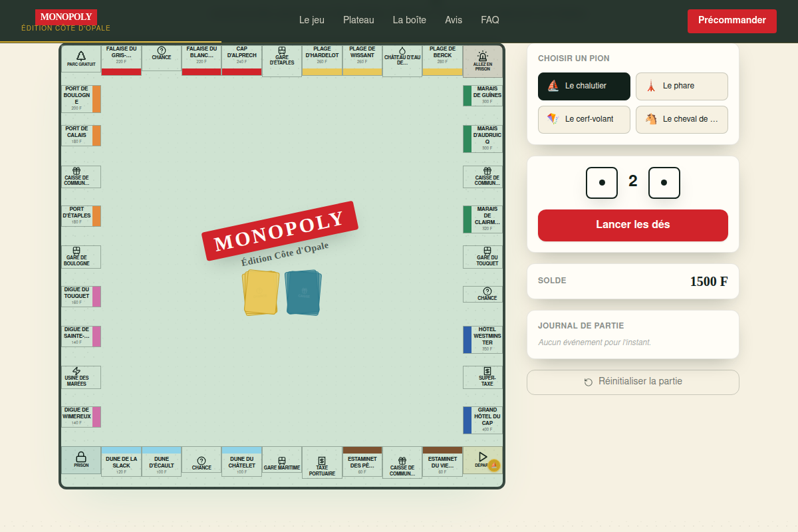Click the bottom row Chance square
Screen dimensions: 798x532
[x=201, y=460]
